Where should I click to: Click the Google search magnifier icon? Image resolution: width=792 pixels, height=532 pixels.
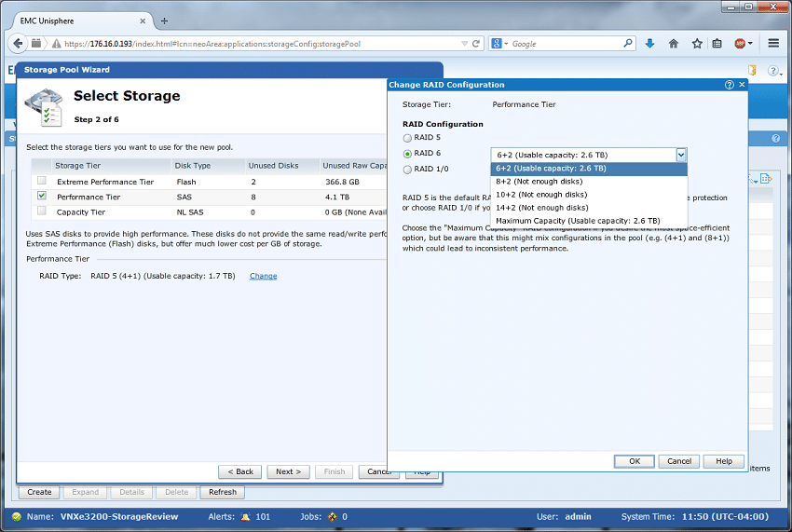coord(627,44)
